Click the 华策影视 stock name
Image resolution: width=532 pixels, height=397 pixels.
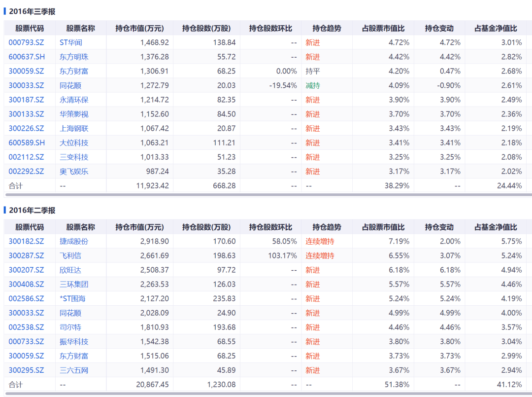pyautogui.click(x=74, y=114)
